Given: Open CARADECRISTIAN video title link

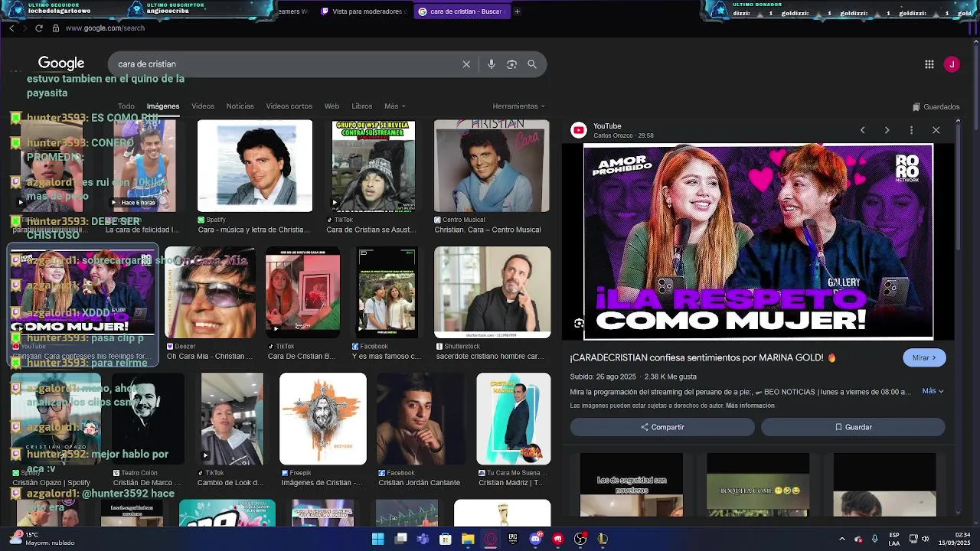Looking at the screenshot, I should tap(703, 357).
